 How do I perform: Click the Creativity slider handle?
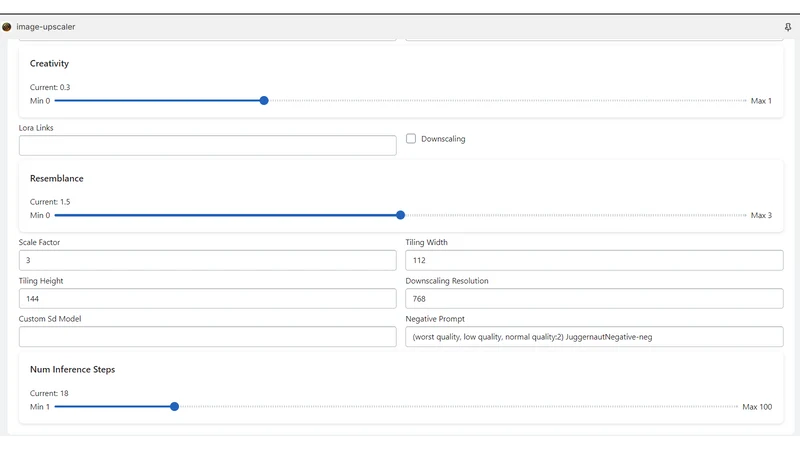click(264, 101)
